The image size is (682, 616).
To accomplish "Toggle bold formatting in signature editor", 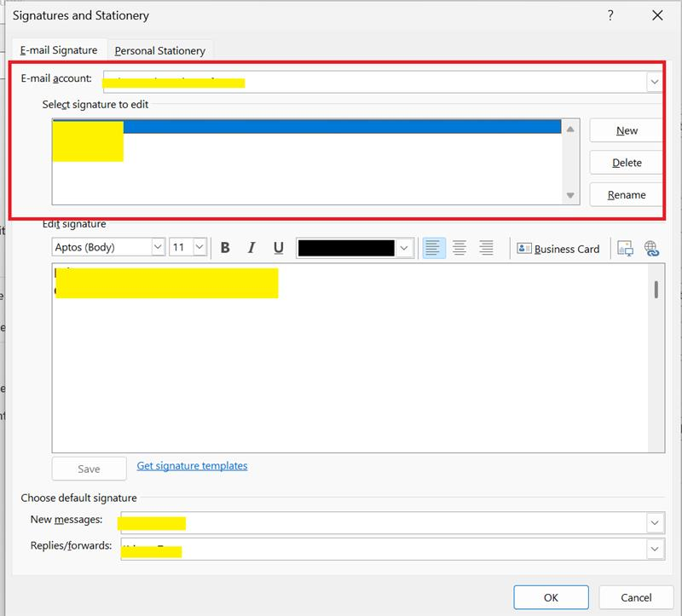I will pyautogui.click(x=225, y=248).
